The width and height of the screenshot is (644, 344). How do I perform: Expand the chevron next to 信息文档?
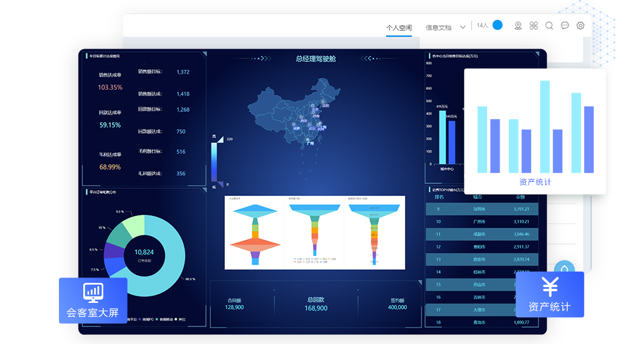pos(463,27)
